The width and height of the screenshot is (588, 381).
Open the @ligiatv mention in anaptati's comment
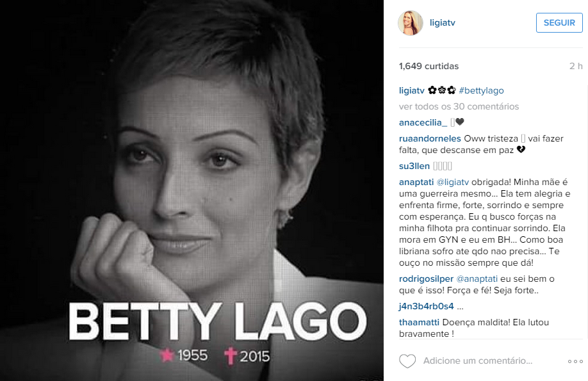pyautogui.click(x=453, y=182)
